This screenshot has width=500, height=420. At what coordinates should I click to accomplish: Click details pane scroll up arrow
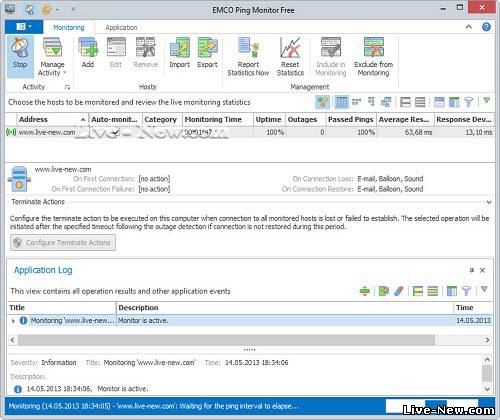(x=487, y=360)
